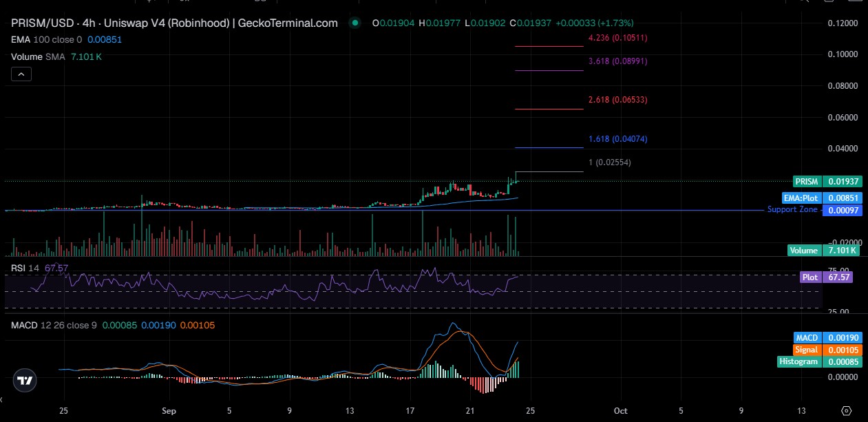This screenshot has height=422, width=868.
Task: Click the Oct label on the time axis
Action: point(620,411)
